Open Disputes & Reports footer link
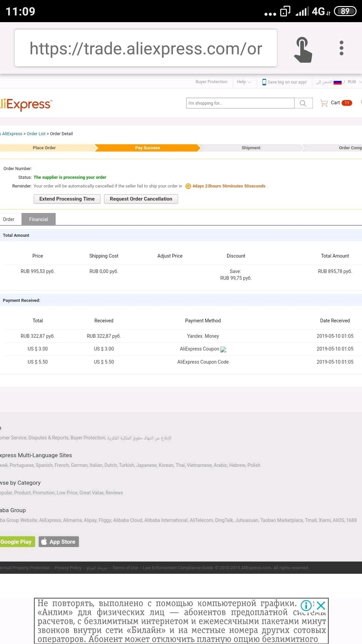The width and height of the screenshot is (362, 644). click(48, 438)
